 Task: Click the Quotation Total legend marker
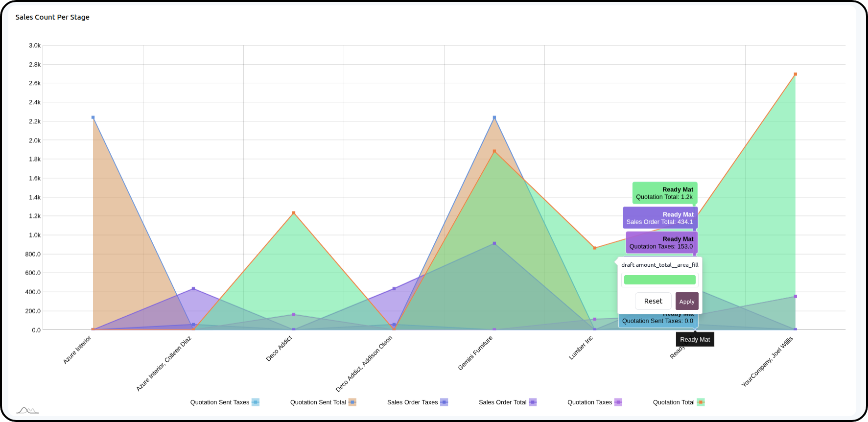coord(701,402)
